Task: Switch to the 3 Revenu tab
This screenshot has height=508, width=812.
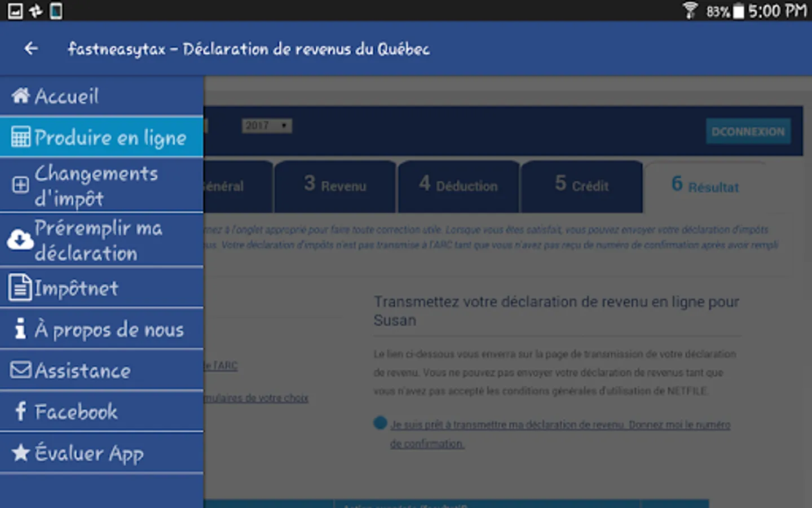Action: [336, 186]
